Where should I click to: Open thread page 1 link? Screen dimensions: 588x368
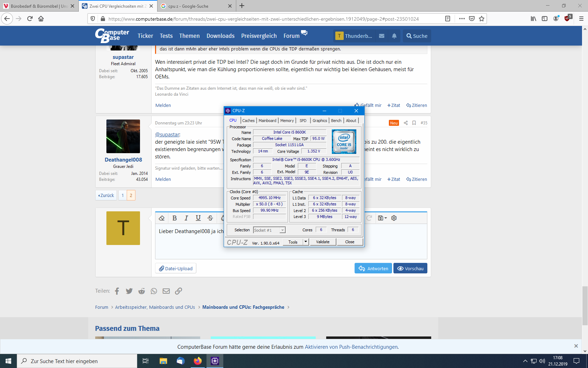(x=122, y=195)
